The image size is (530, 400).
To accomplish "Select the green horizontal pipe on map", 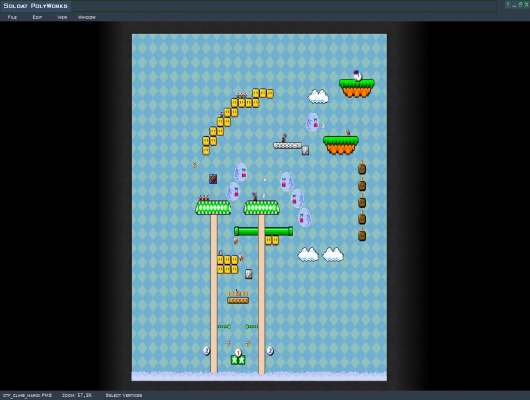I will 264,231.
